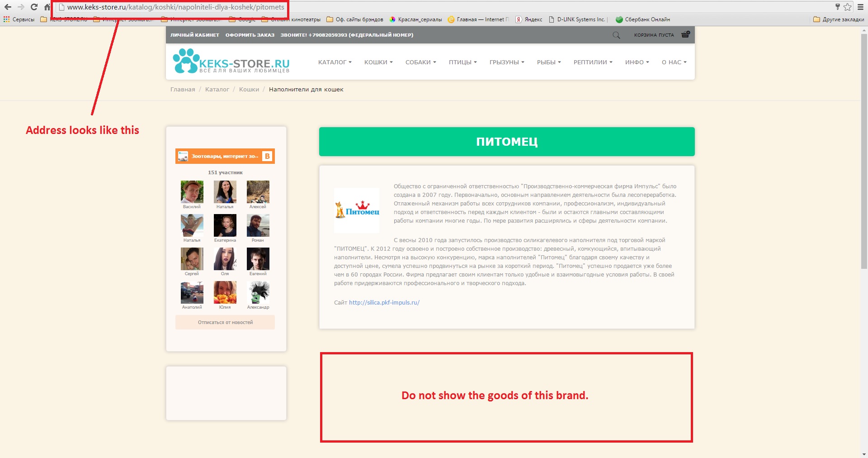Go to Главная in the breadcrumb

pyautogui.click(x=183, y=90)
